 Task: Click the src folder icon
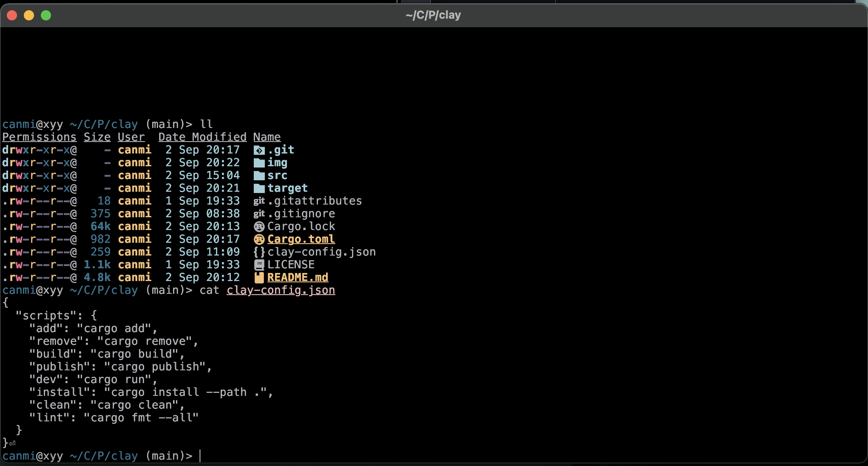point(259,176)
